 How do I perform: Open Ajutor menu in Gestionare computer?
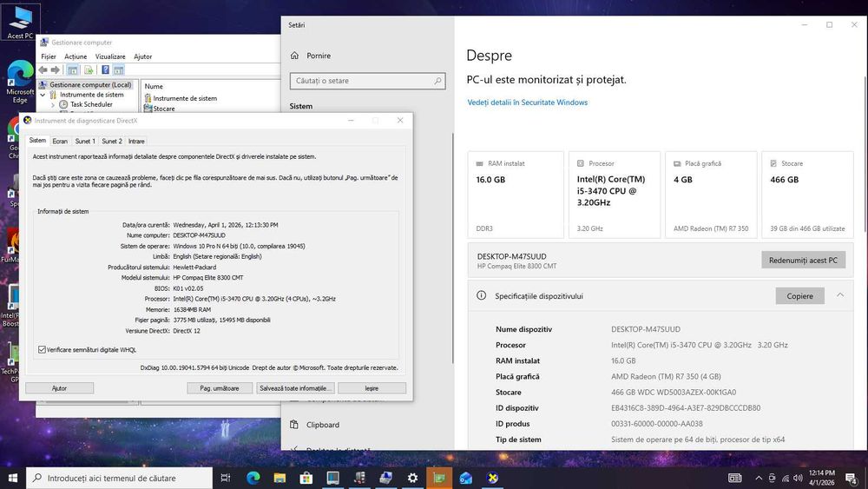click(x=143, y=56)
